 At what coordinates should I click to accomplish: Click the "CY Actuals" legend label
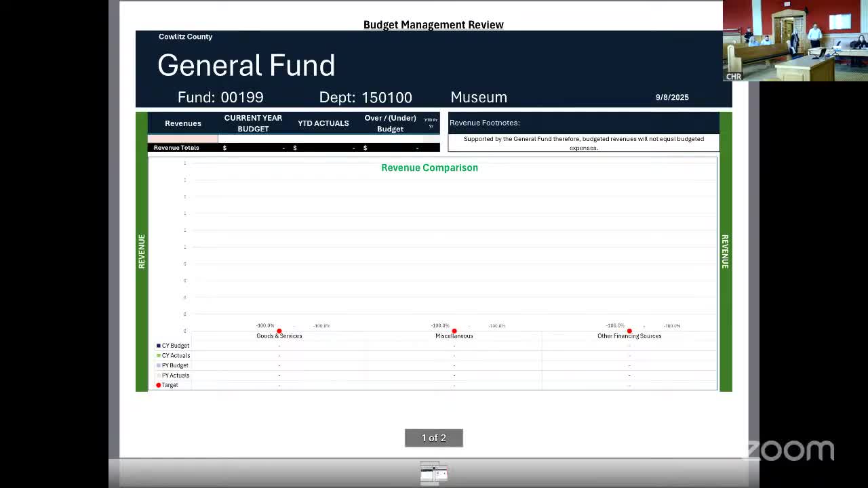tap(176, 356)
